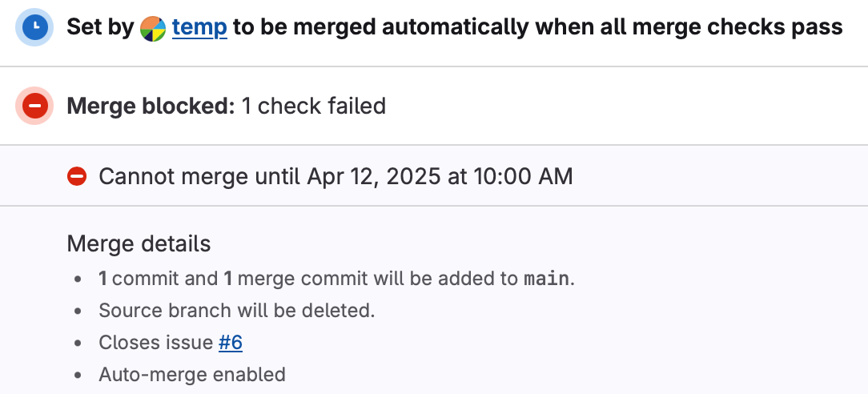Click the Source branch will be deleted line
Screen dimensions: 868x394
[237, 311]
